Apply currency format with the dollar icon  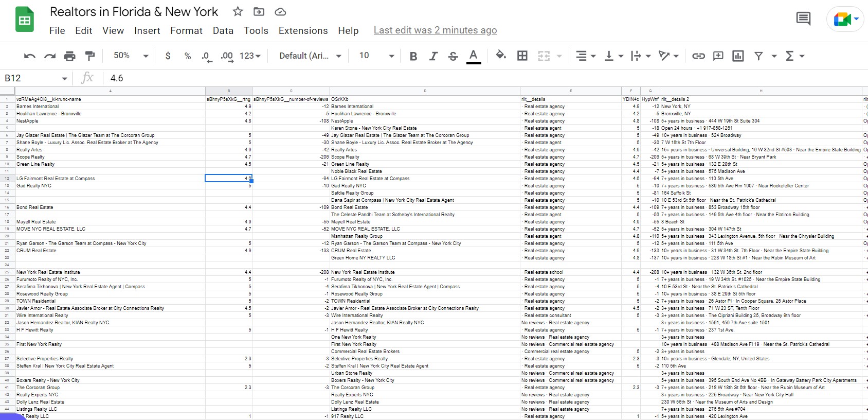click(x=168, y=56)
